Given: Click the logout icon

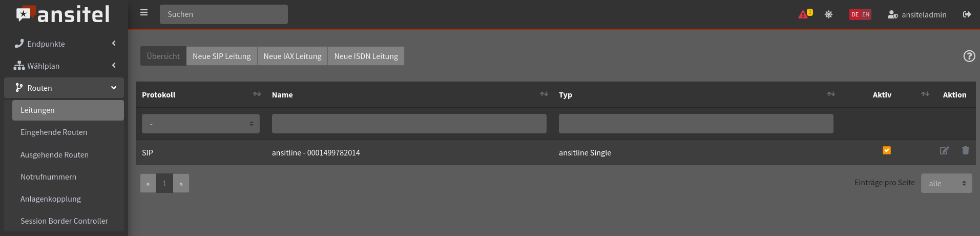Looking at the screenshot, I should [967, 14].
